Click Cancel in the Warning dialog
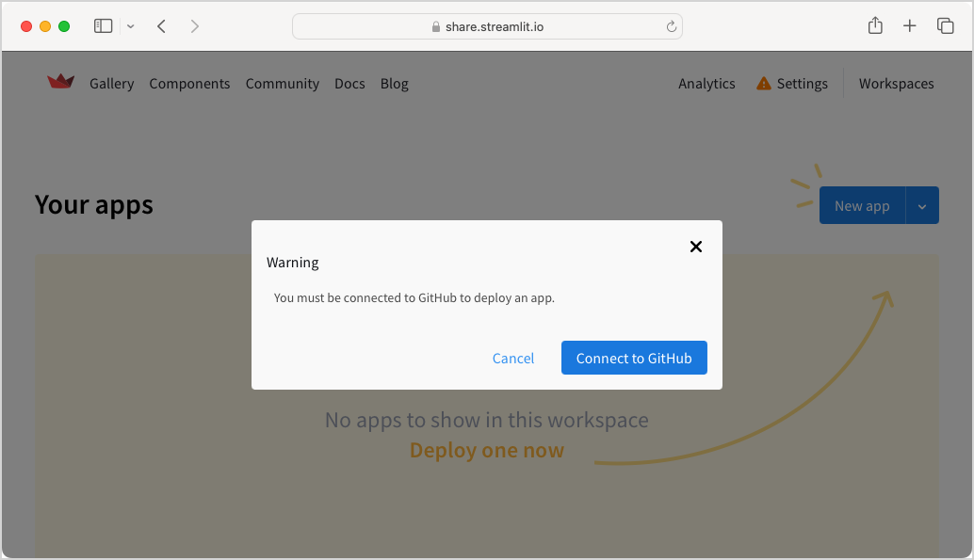This screenshot has height=560, width=974. point(513,358)
